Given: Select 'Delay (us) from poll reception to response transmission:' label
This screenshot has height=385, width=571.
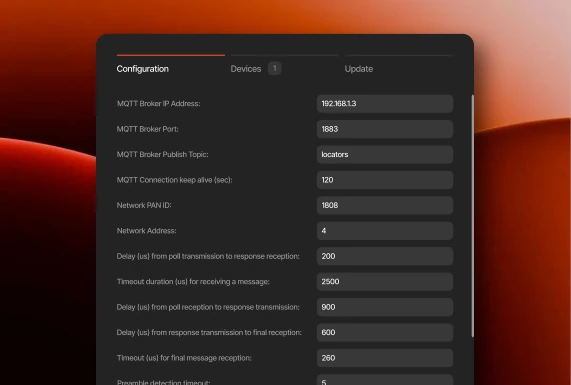Looking at the screenshot, I should [x=208, y=307].
